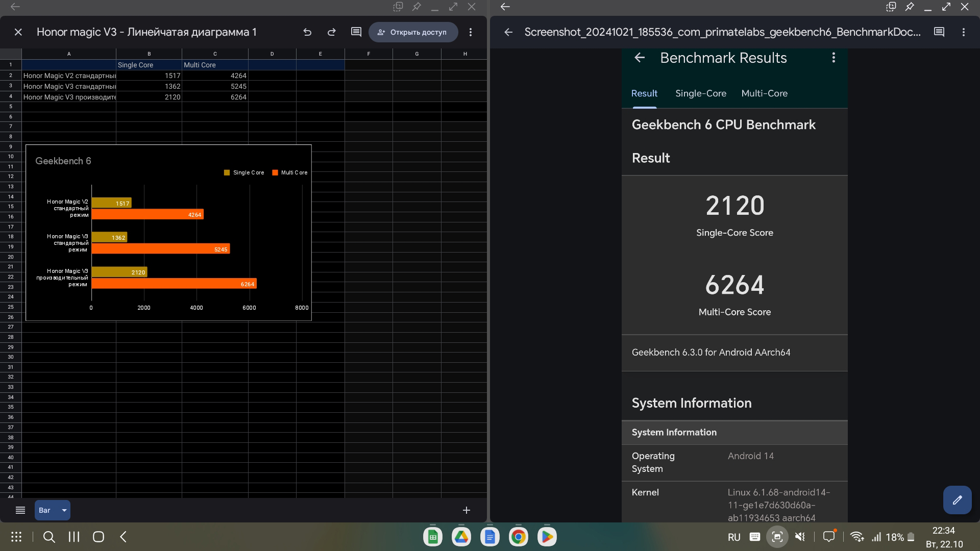
Task: Open Google Drive from taskbar
Action: coord(461,537)
